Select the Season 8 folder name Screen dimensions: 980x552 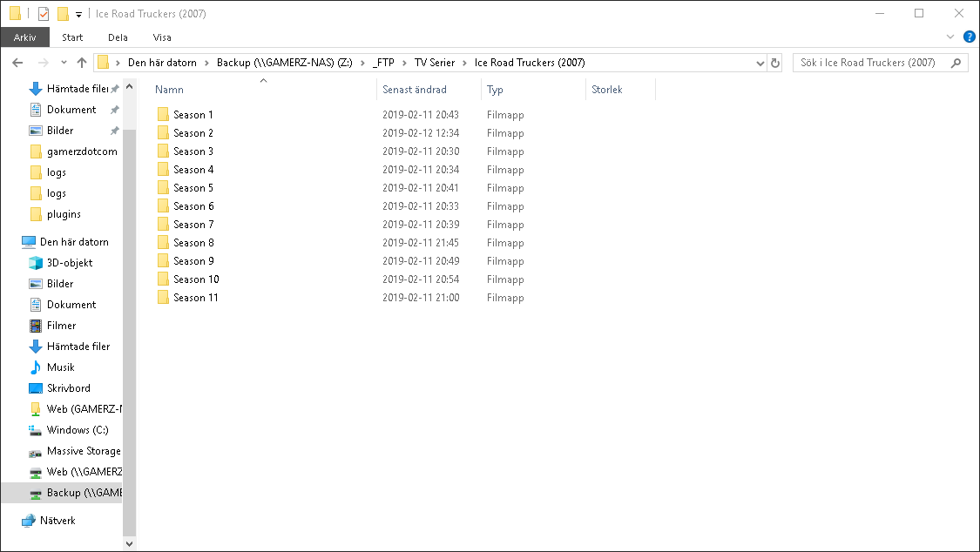click(x=193, y=242)
